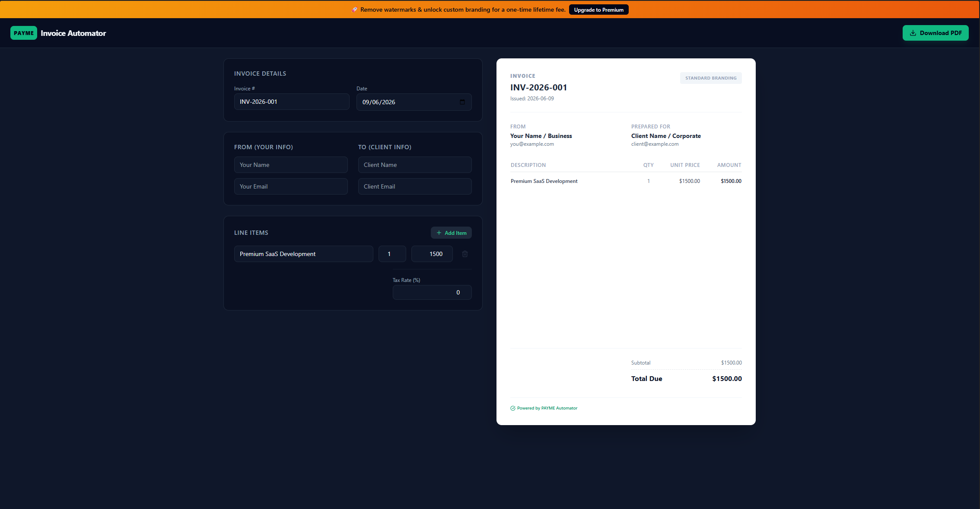
Task: Click the LINE ITEMS section heading
Action: click(251, 233)
